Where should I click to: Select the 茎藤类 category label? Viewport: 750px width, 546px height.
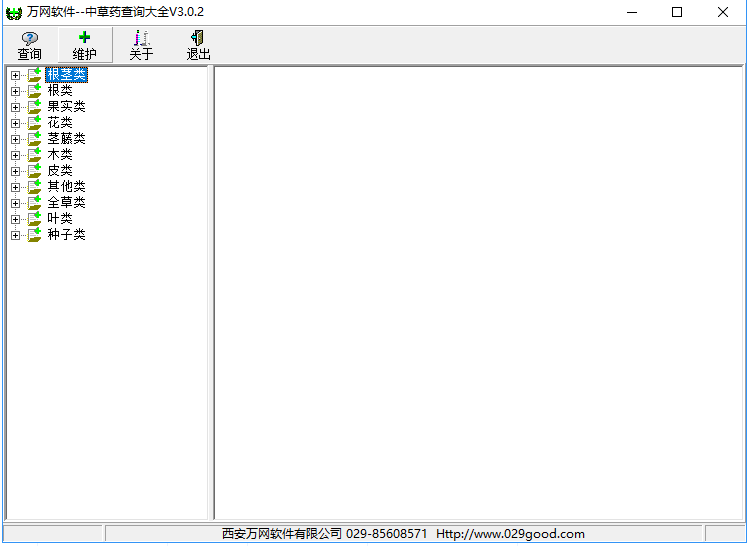point(66,139)
